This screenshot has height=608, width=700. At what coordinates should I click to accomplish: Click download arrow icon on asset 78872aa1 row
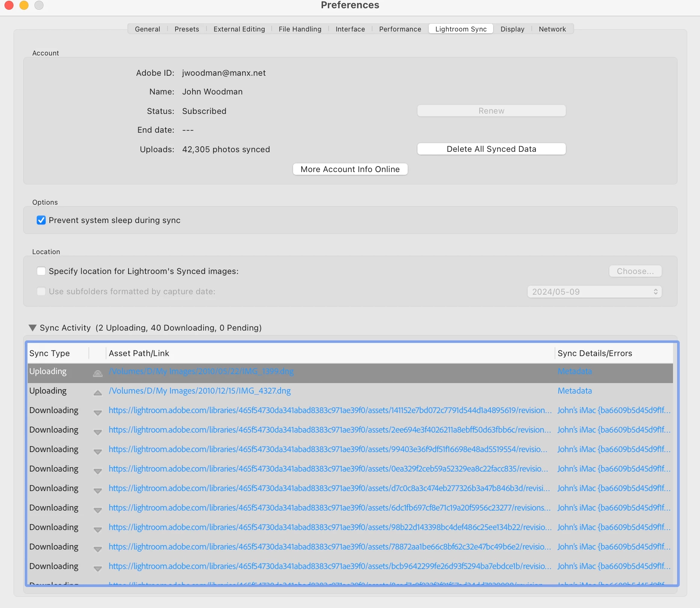pyautogui.click(x=98, y=549)
